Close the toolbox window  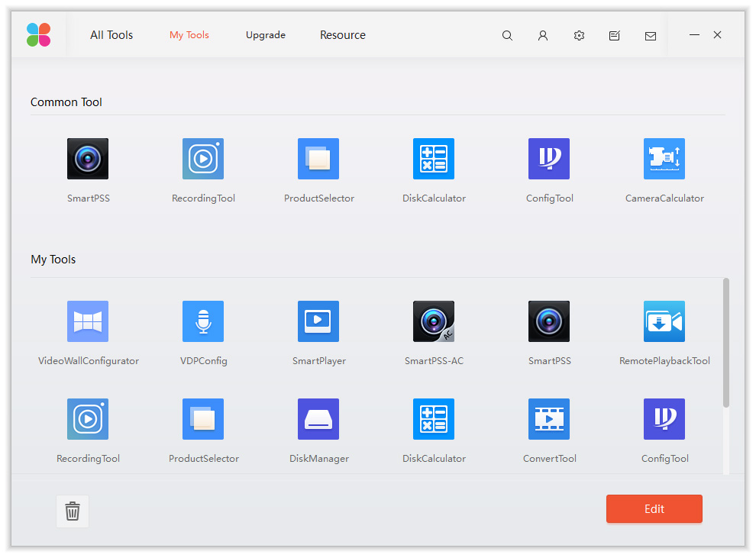coord(717,34)
